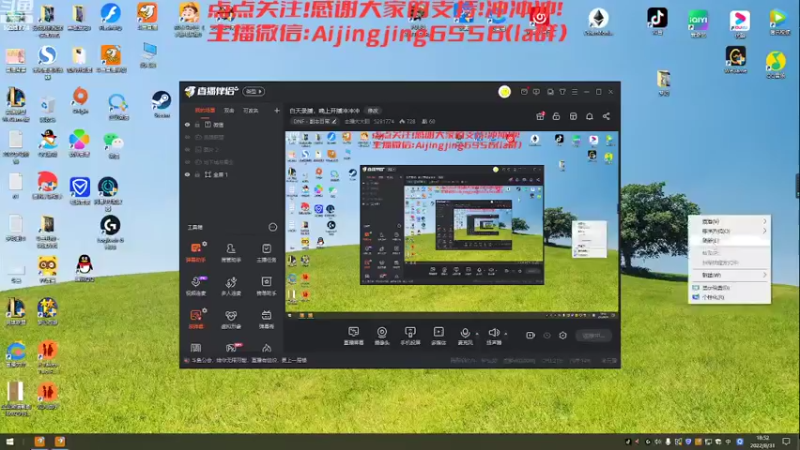Viewport: 800px width, 450px height.
Task: Click the share icon above the preview
Action: tap(606, 116)
